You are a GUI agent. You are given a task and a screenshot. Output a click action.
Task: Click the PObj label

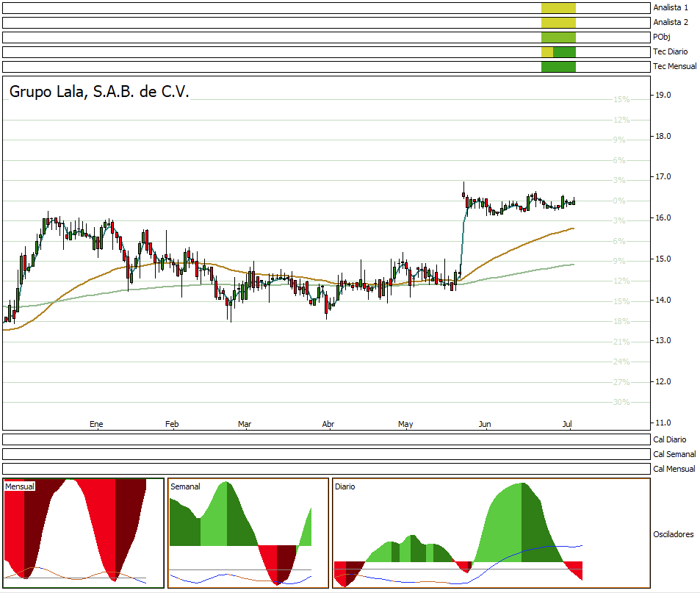click(x=662, y=37)
